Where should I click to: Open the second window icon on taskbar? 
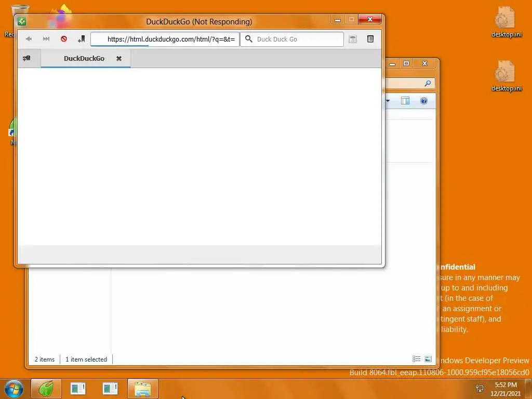pyautogui.click(x=110, y=389)
